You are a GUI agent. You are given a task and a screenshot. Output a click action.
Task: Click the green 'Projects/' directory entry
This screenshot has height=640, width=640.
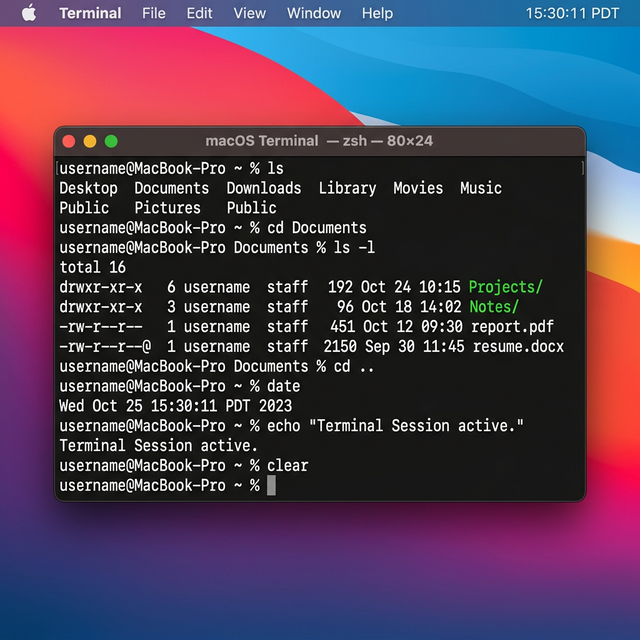coord(505,287)
